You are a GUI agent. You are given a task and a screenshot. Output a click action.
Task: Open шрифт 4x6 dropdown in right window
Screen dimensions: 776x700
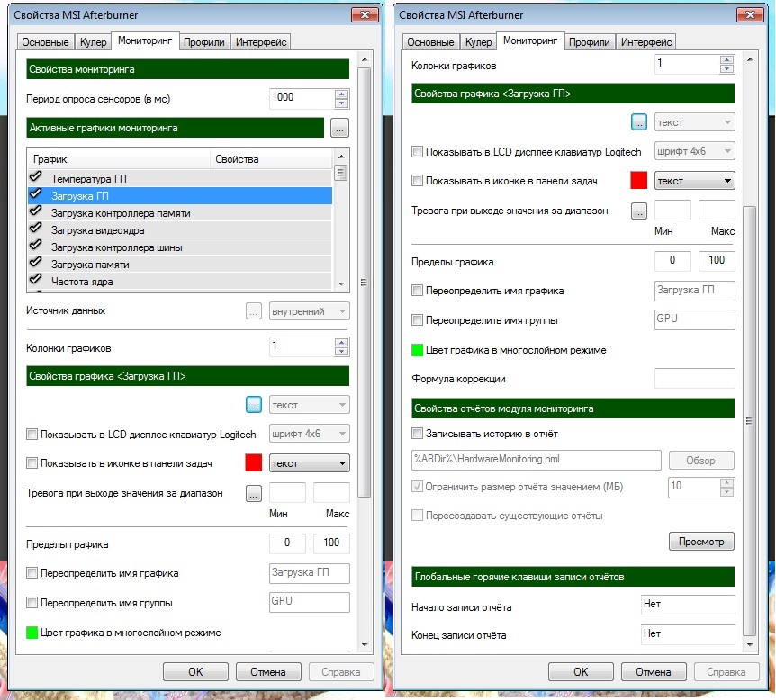[695, 152]
